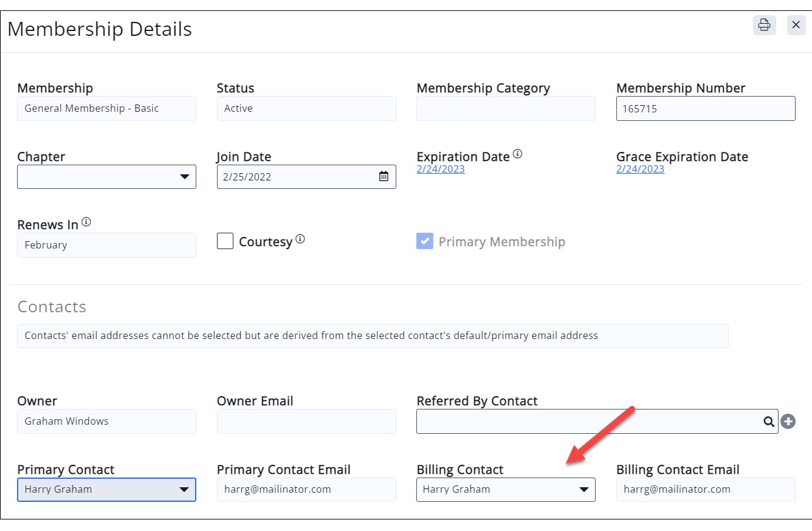
Task: Open the Grace Expiration Date link
Action: [640, 169]
